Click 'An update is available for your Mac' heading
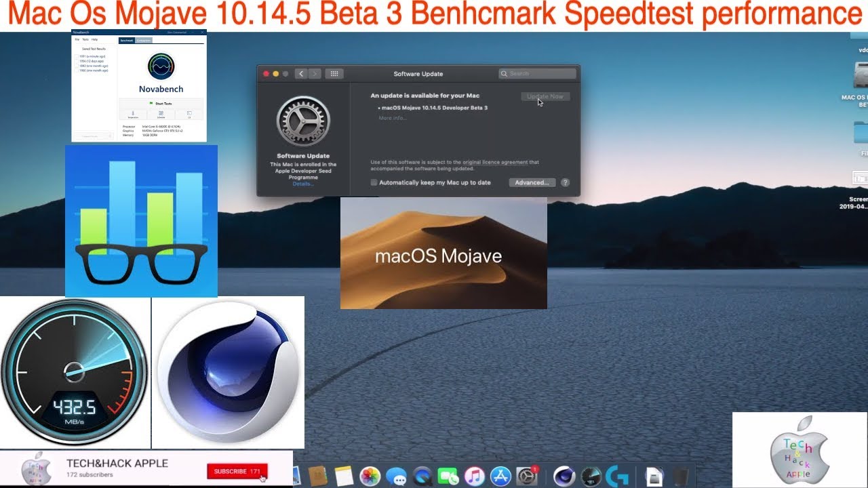Image resolution: width=868 pixels, height=488 pixels. coord(425,96)
